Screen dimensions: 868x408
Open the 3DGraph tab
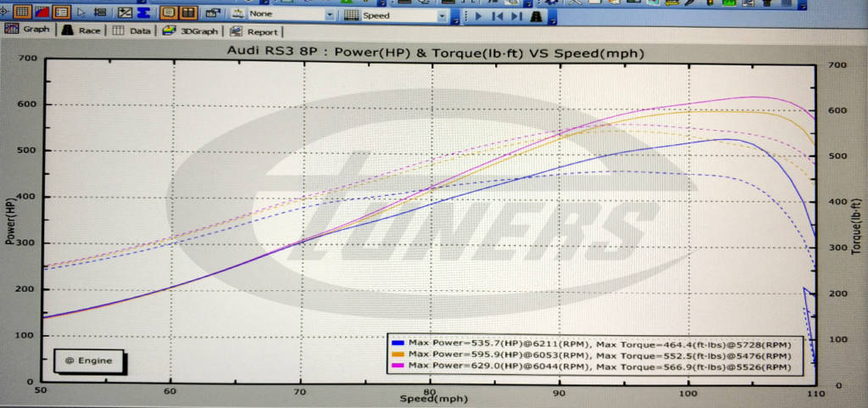tap(191, 31)
